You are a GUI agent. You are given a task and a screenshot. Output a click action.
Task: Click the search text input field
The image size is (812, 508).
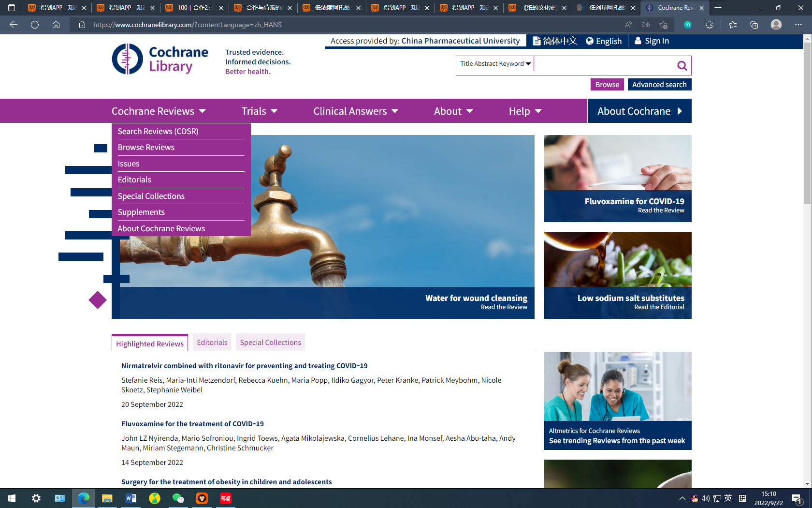[x=603, y=66]
